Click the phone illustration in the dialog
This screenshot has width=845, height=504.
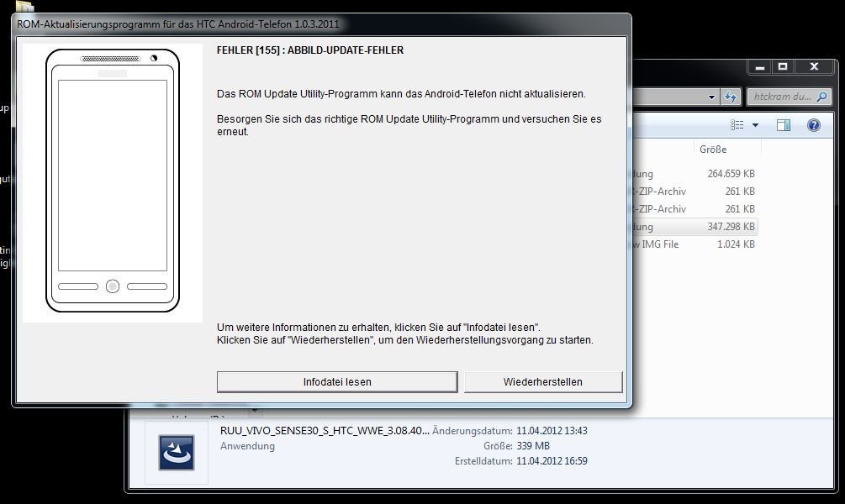tap(113, 181)
